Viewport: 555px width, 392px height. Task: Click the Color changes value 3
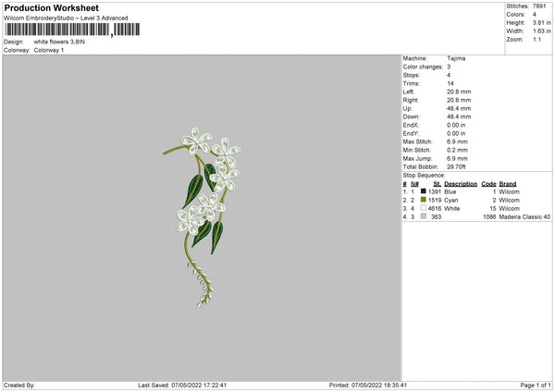tap(449, 67)
